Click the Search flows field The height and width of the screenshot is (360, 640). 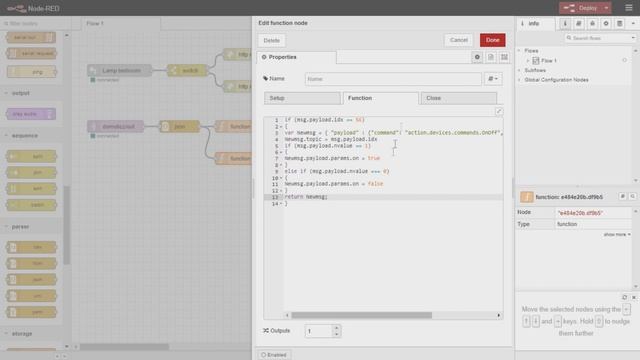click(598, 38)
